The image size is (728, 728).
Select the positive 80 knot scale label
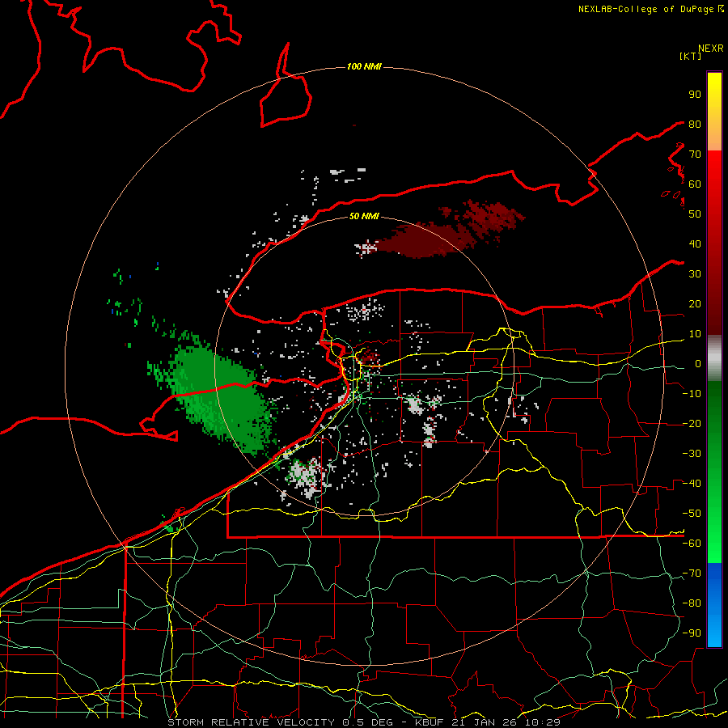[695, 124]
